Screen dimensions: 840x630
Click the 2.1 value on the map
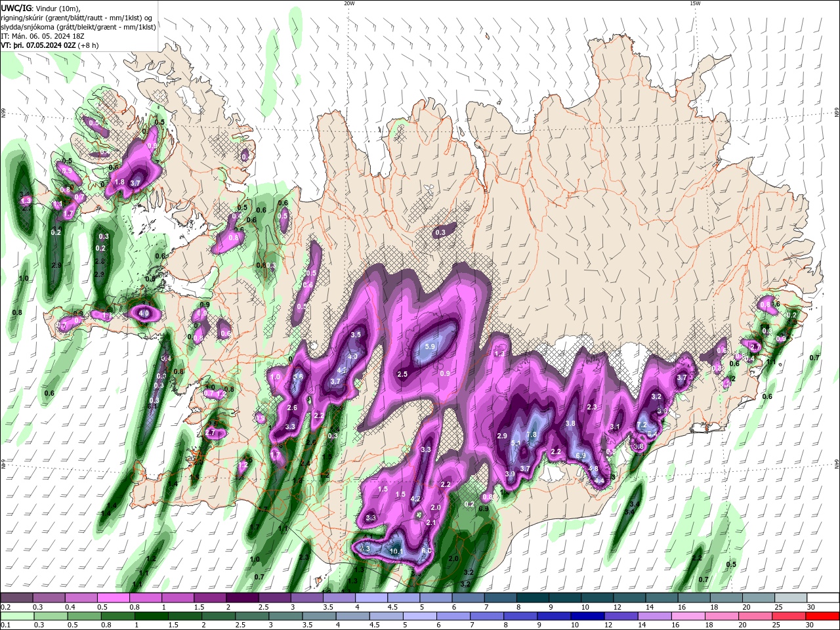pyautogui.click(x=431, y=523)
